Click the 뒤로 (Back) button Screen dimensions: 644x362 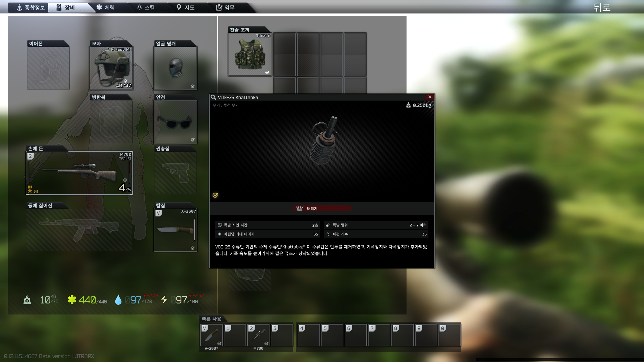tap(602, 7)
